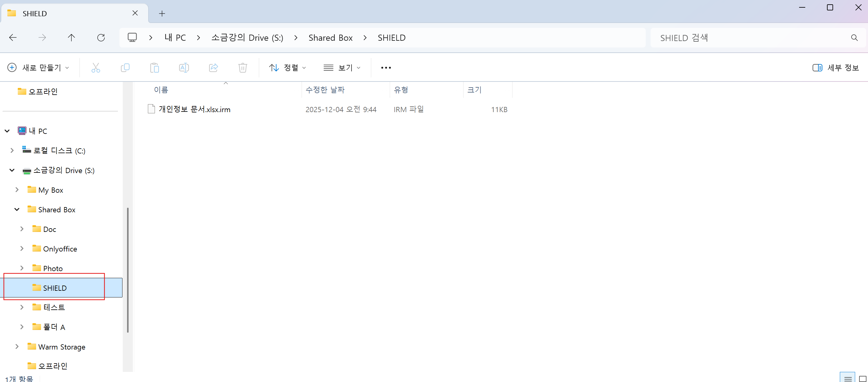Sort by 수정한 날짜 column header
The width and height of the screenshot is (868, 382).
[325, 90]
